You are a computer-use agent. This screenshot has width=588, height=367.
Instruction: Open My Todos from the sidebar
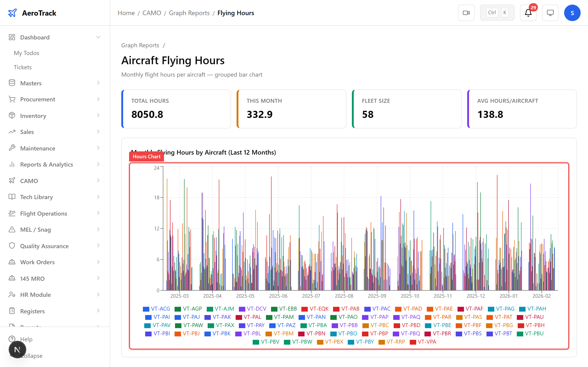click(26, 53)
